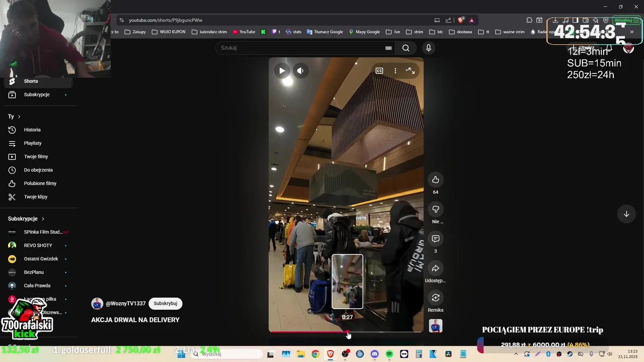This screenshot has height=362, width=644.
Task: Click the taskbar Wyszukaj search box
Action: click(x=226, y=354)
